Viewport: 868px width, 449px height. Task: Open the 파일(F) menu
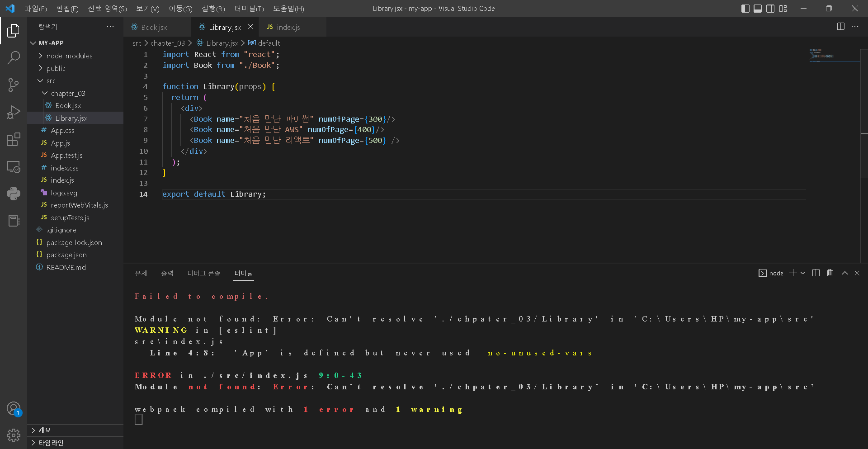[36, 9]
